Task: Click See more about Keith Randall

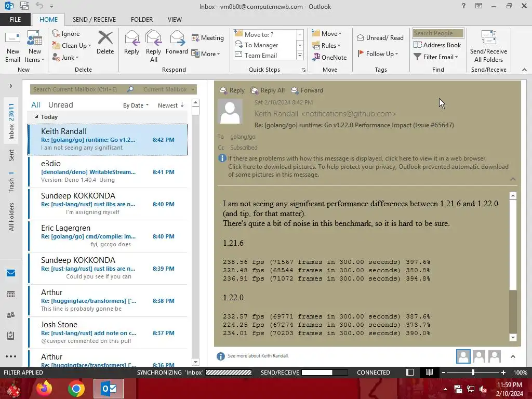Action: (258, 356)
